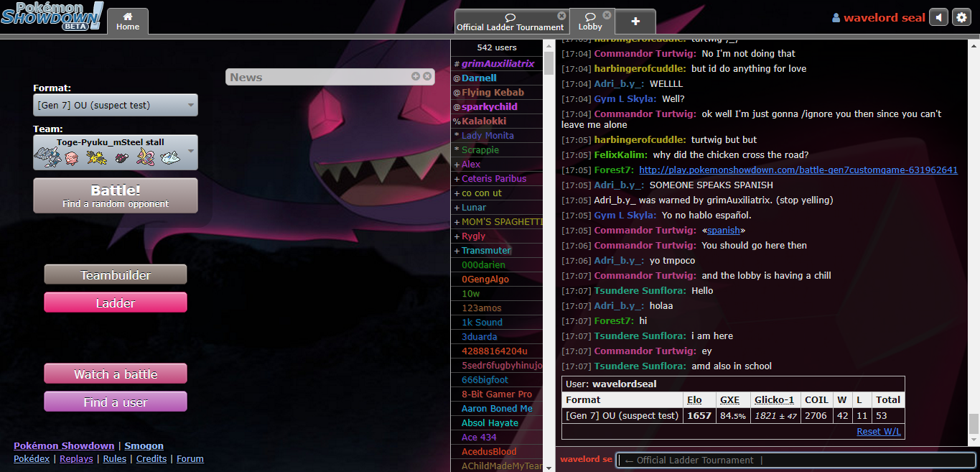The image size is (980, 472).
Task: Open the Pokédex link
Action: point(32,458)
